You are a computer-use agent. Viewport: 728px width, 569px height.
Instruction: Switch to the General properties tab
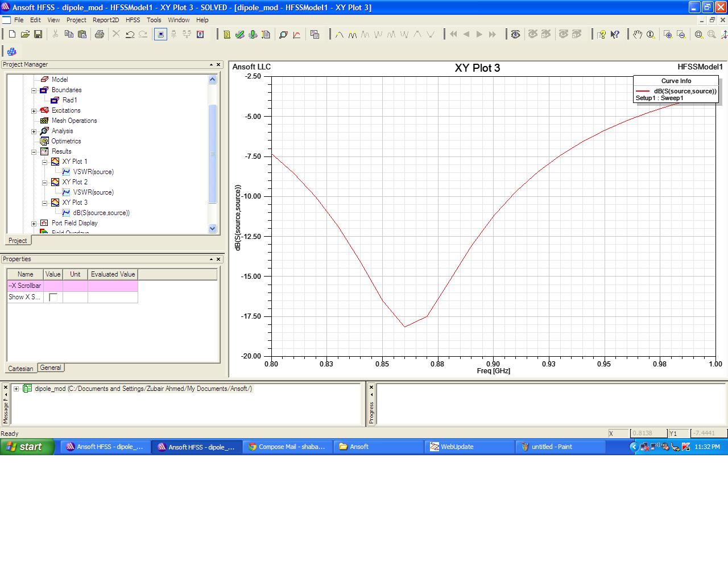click(x=51, y=368)
